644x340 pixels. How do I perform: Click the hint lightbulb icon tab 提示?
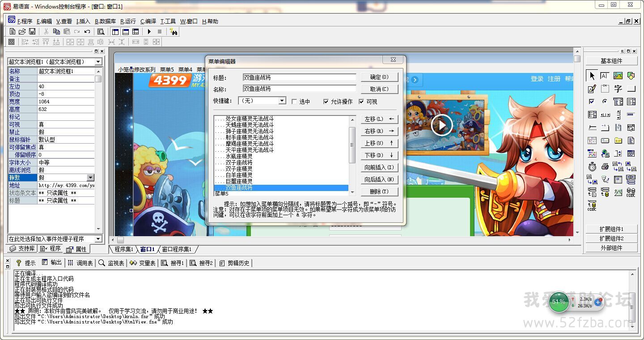coord(25,263)
